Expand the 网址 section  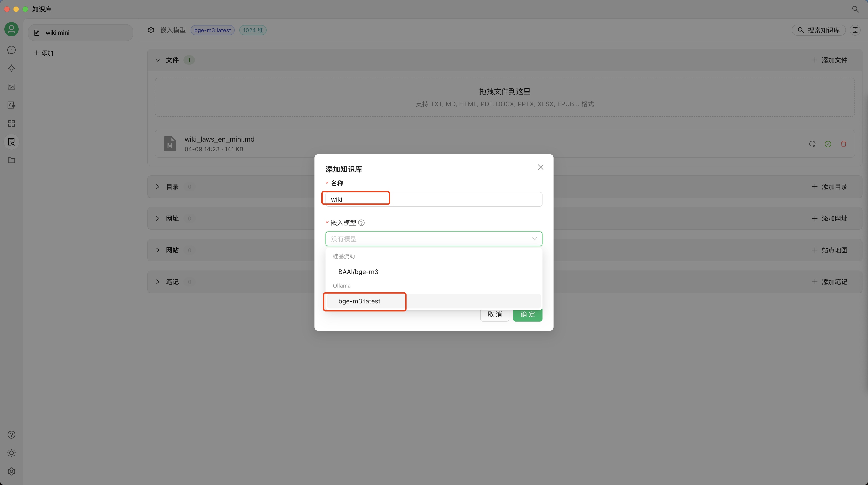tap(157, 218)
